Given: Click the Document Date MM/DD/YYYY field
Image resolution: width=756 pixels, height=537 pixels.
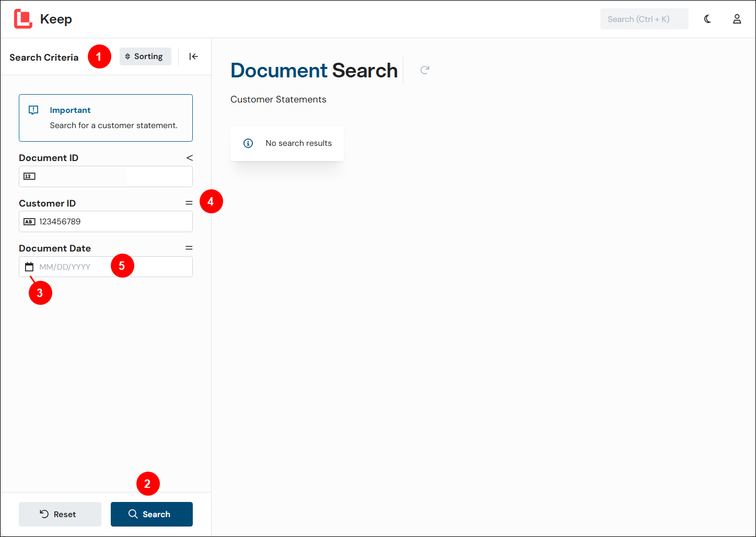Looking at the screenshot, I should pyautogui.click(x=106, y=267).
